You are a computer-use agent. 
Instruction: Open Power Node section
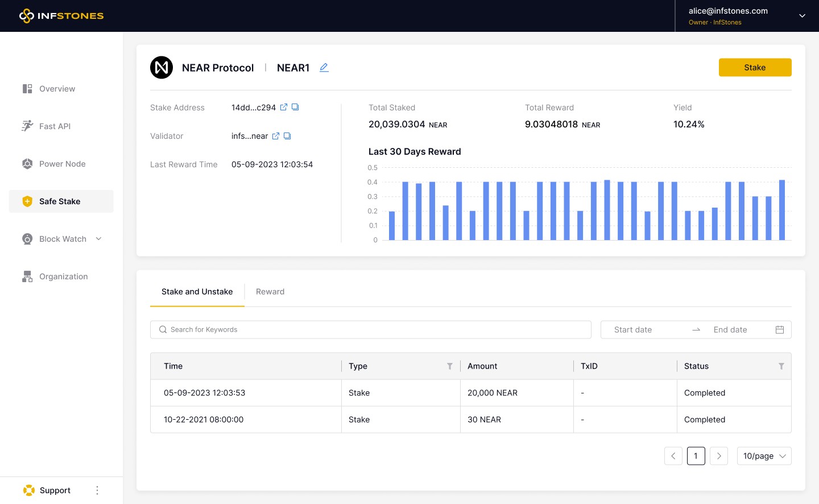pyautogui.click(x=61, y=164)
